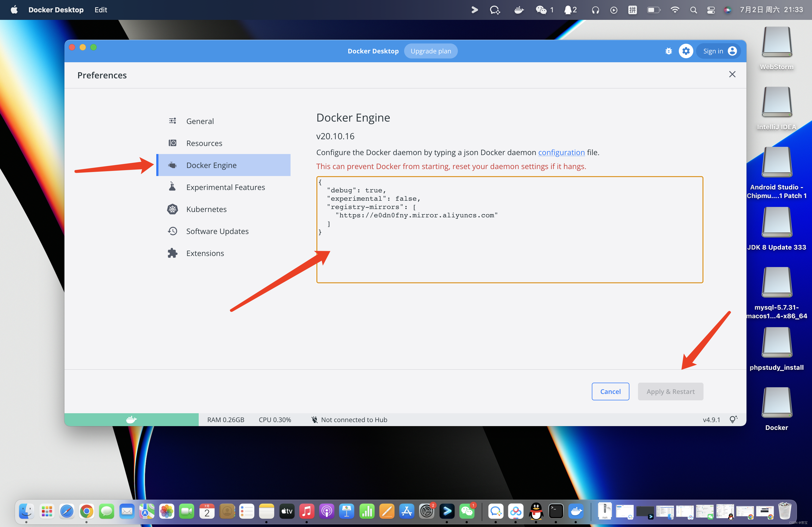Open Software Updates section
Screen dimensions: 812x527
223,231
